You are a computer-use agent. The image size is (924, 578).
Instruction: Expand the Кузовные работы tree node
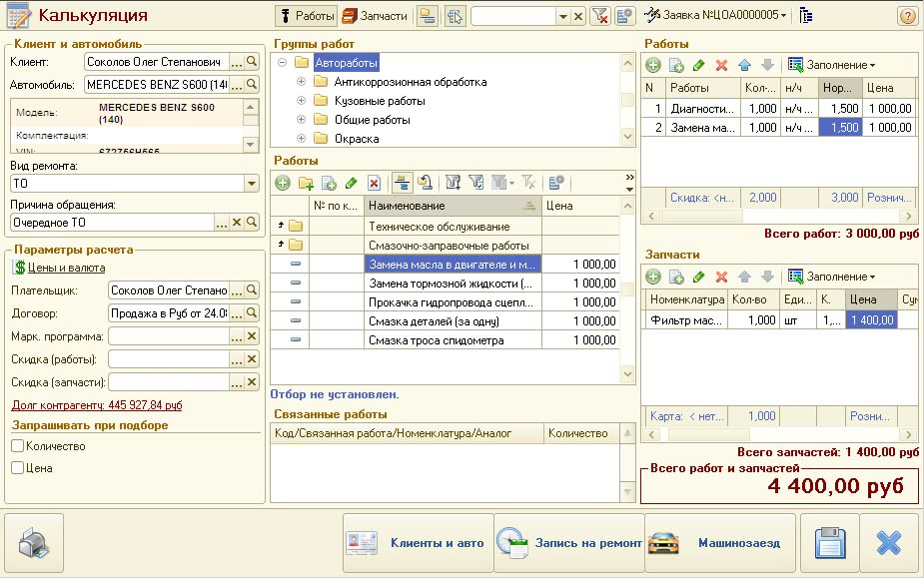301,101
